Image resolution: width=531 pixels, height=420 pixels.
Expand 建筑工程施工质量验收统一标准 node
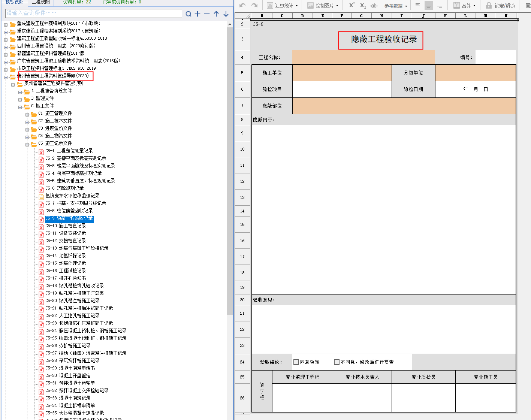point(6,40)
